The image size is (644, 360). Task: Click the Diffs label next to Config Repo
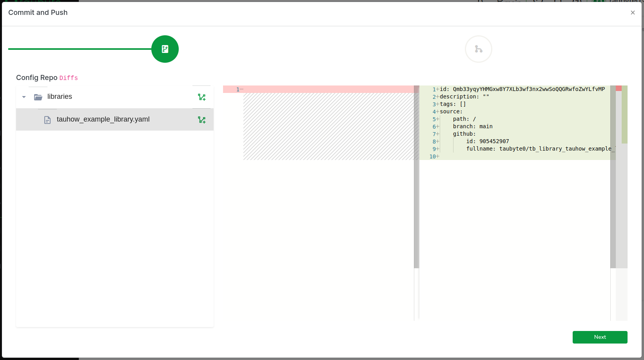(69, 78)
